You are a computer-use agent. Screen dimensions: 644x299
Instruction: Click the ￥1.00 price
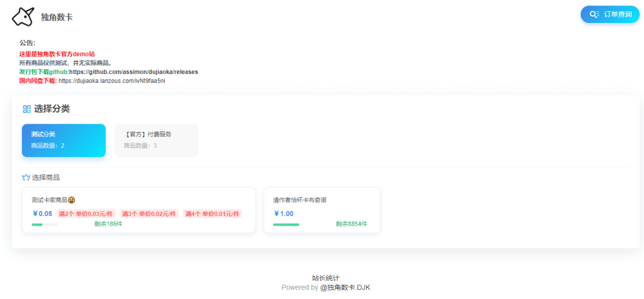283,214
